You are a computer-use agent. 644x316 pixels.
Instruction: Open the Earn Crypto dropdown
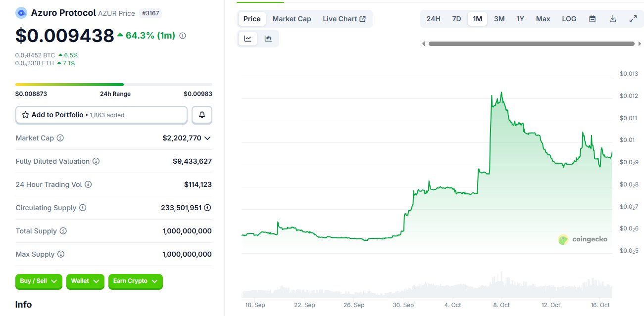[135, 281]
